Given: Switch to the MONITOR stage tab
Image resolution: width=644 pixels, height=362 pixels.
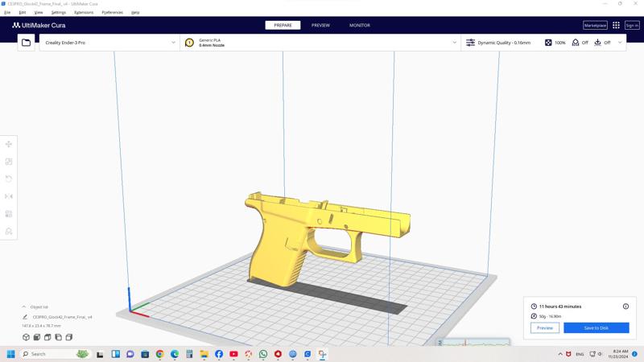Looking at the screenshot, I should (x=360, y=25).
